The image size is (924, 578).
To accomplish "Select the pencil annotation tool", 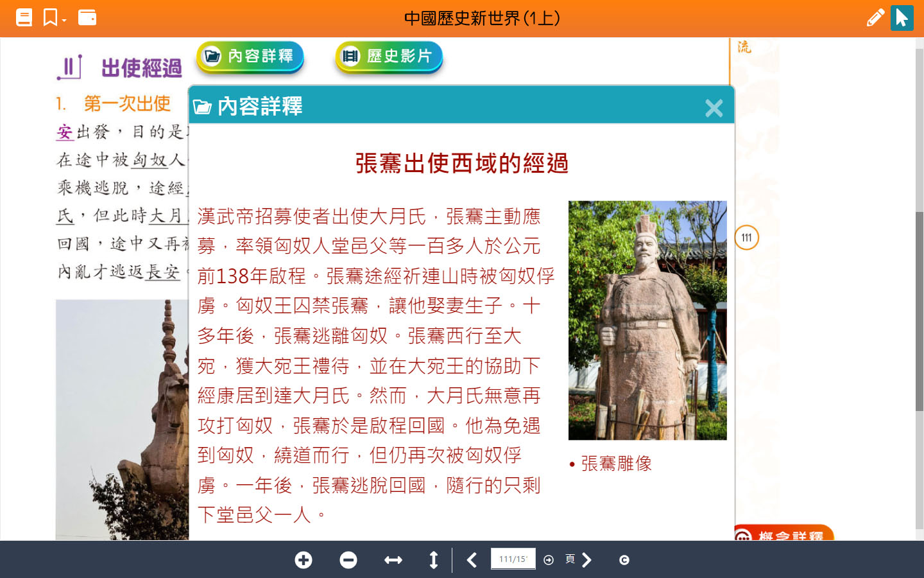I will pyautogui.click(x=875, y=17).
